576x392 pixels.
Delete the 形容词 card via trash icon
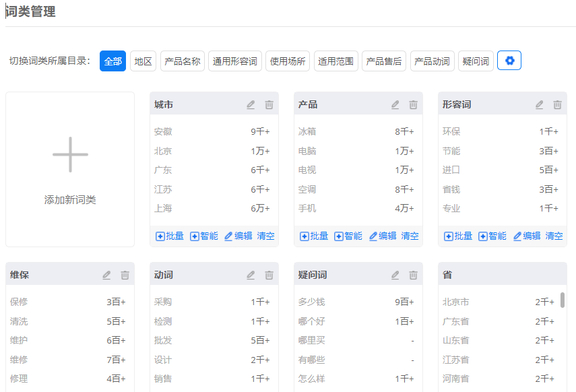point(557,104)
